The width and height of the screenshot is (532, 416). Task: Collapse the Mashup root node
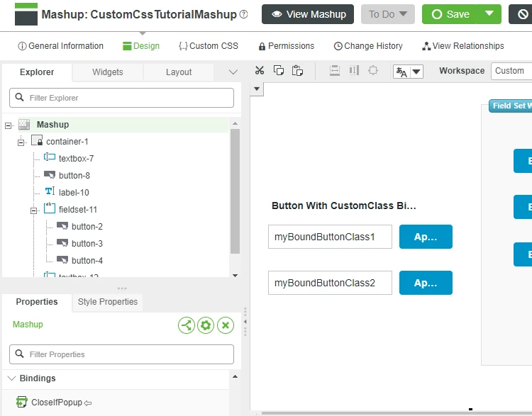[x=8, y=125]
